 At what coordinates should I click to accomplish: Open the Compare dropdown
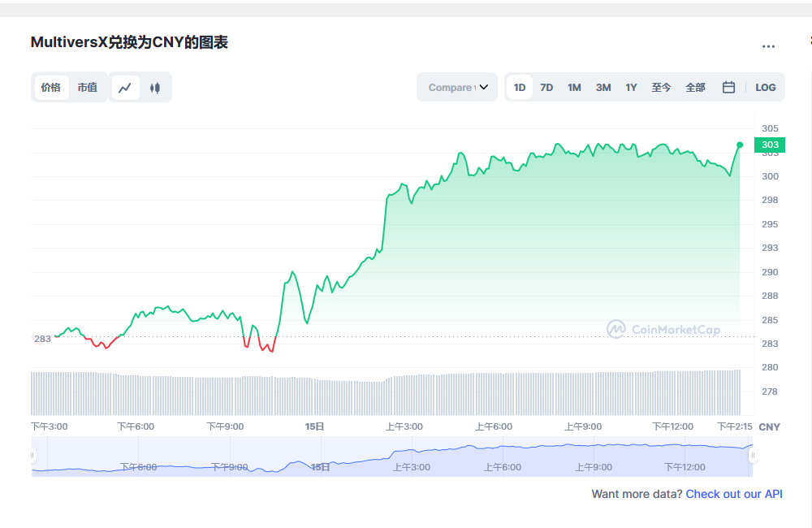[457, 87]
